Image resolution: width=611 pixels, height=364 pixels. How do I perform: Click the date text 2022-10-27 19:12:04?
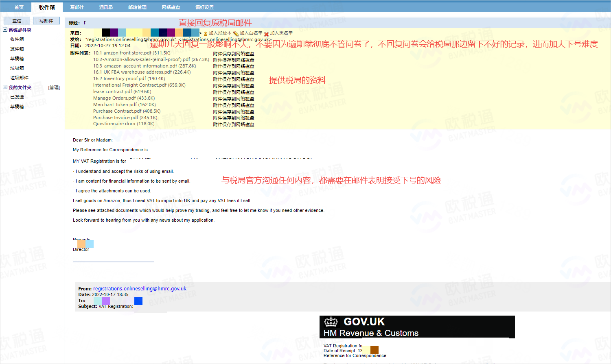click(x=108, y=46)
